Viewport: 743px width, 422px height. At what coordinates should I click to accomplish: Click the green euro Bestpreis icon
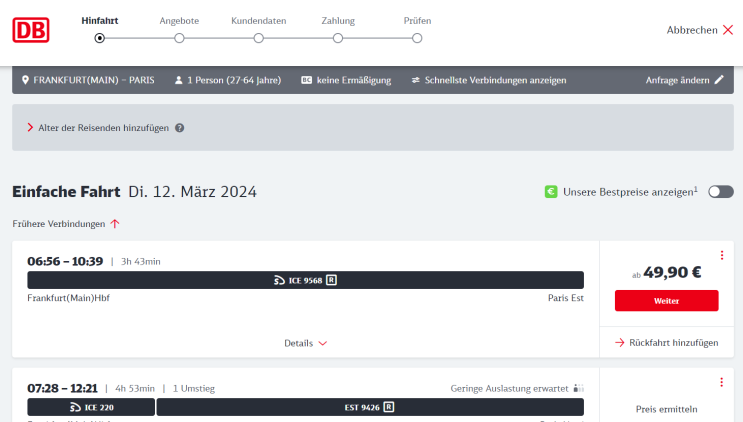click(x=551, y=192)
